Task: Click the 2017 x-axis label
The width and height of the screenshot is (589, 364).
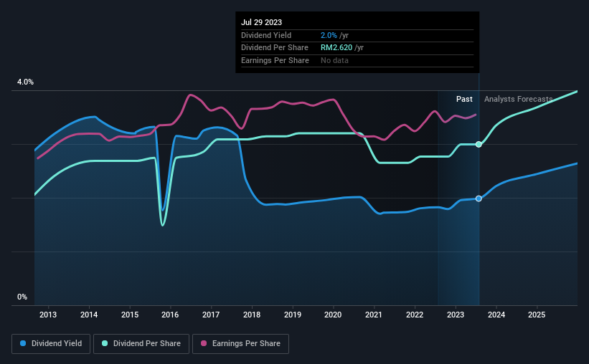Action: coord(211,315)
